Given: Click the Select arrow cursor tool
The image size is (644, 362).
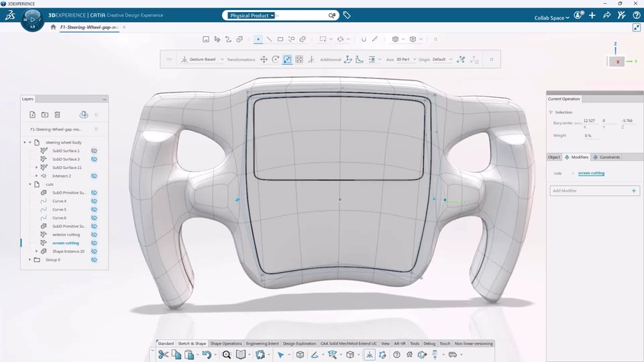Looking at the screenshot, I should pos(280,355).
